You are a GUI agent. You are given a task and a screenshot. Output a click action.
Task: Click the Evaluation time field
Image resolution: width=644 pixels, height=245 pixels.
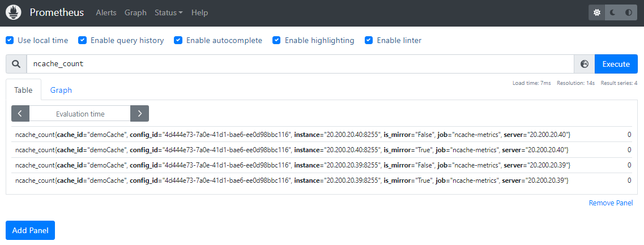tap(80, 114)
